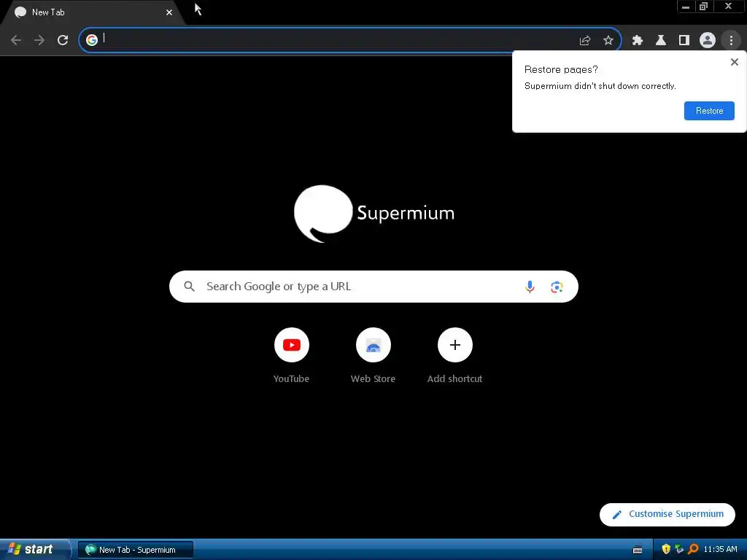The width and height of the screenshot is (747, 560).
Task: Click the Add shortcut label text
Action: click(x=455, y=378)
